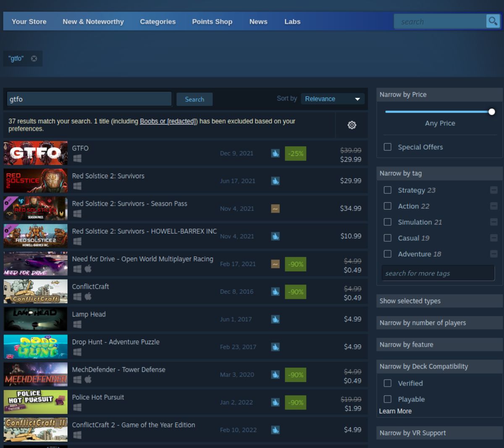Click the -25% discount badge for GTFO

295,153
